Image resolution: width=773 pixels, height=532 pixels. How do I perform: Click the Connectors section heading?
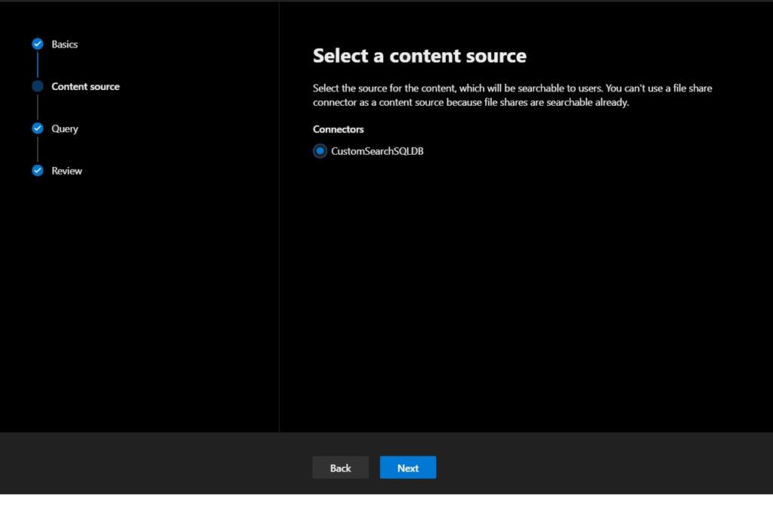click(x=338, y=129)
